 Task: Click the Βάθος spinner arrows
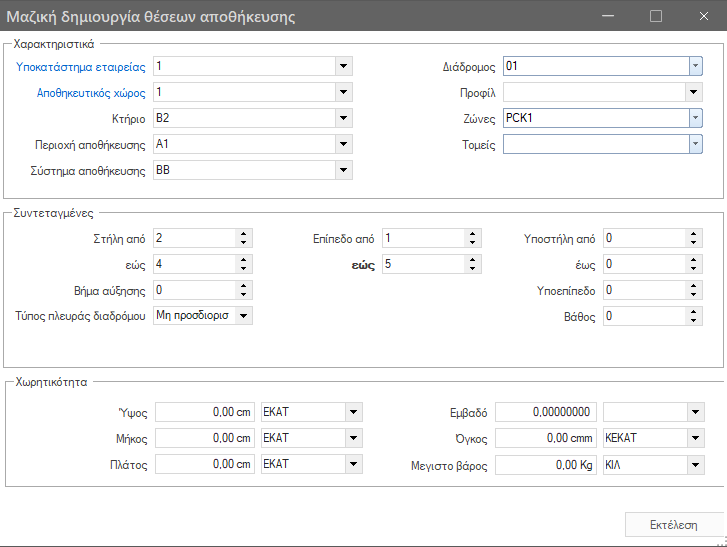click(x=693, y=316)
